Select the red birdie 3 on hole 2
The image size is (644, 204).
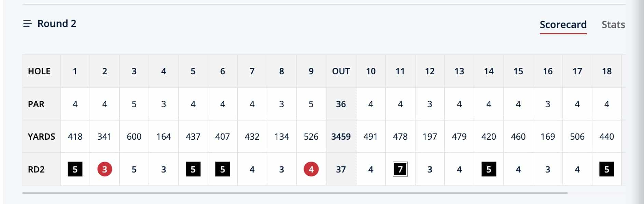104,169
